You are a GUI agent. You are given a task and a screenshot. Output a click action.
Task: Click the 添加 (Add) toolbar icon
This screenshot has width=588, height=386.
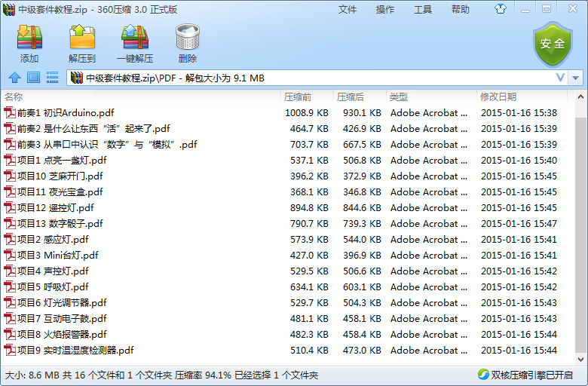[29, 37]
